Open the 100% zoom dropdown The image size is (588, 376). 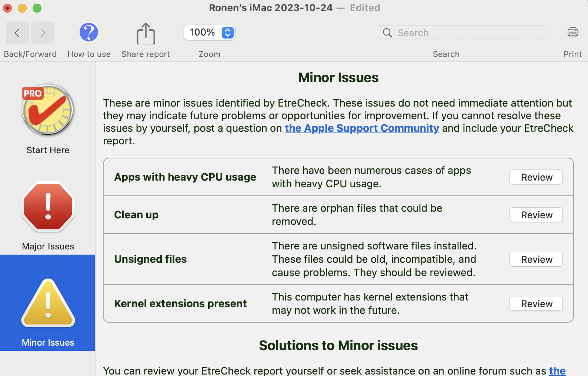[x=210, y=33]
